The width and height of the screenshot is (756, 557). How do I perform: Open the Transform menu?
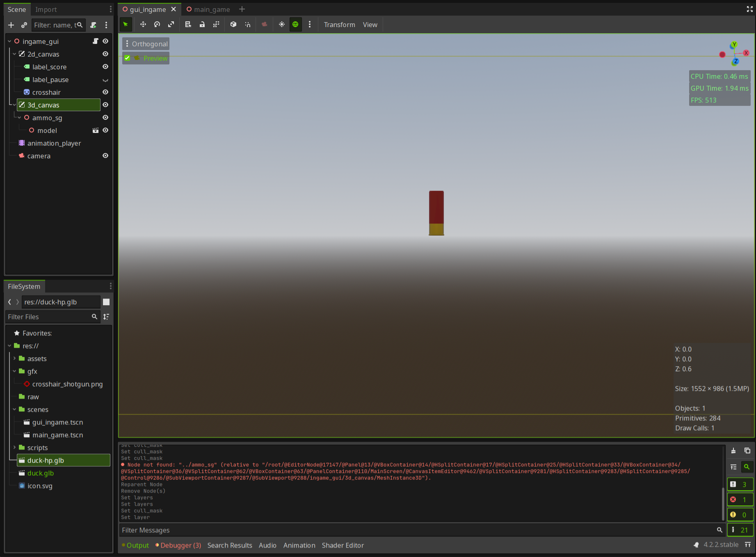[x=339, y=25]
